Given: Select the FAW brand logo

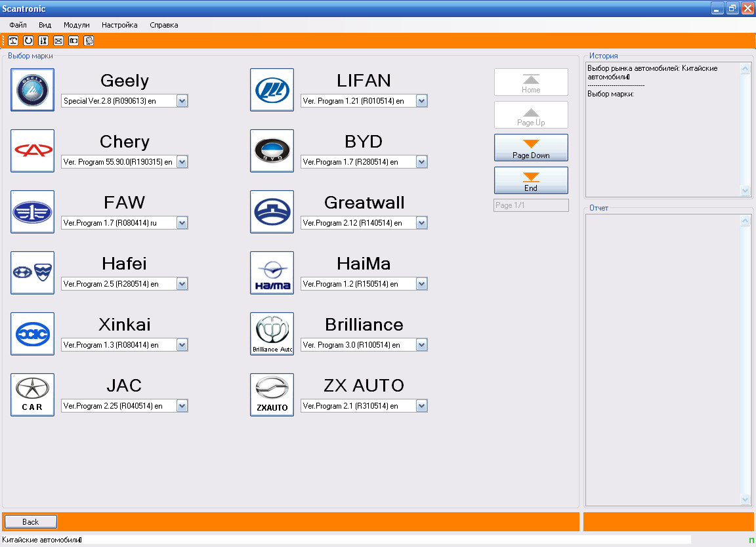Looking at the screenshot, I should [32, 212].
